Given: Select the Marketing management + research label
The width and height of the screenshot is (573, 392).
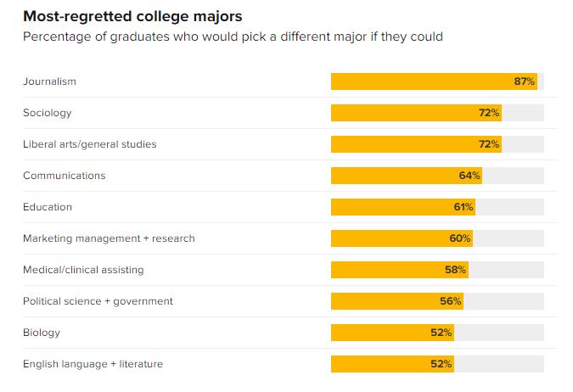Looking at the screenshot, I should coord(109,238).
